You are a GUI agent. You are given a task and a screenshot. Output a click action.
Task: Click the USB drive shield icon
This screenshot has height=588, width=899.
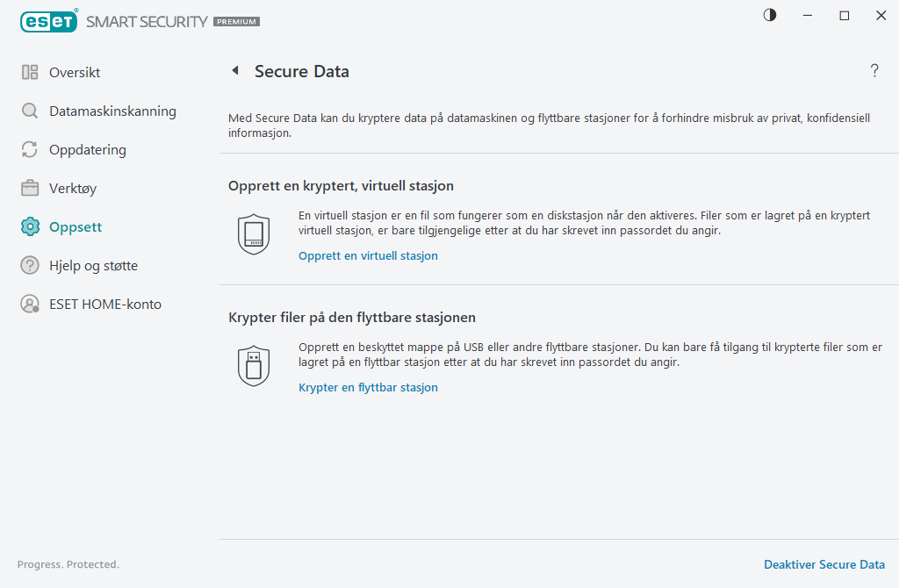254,365
